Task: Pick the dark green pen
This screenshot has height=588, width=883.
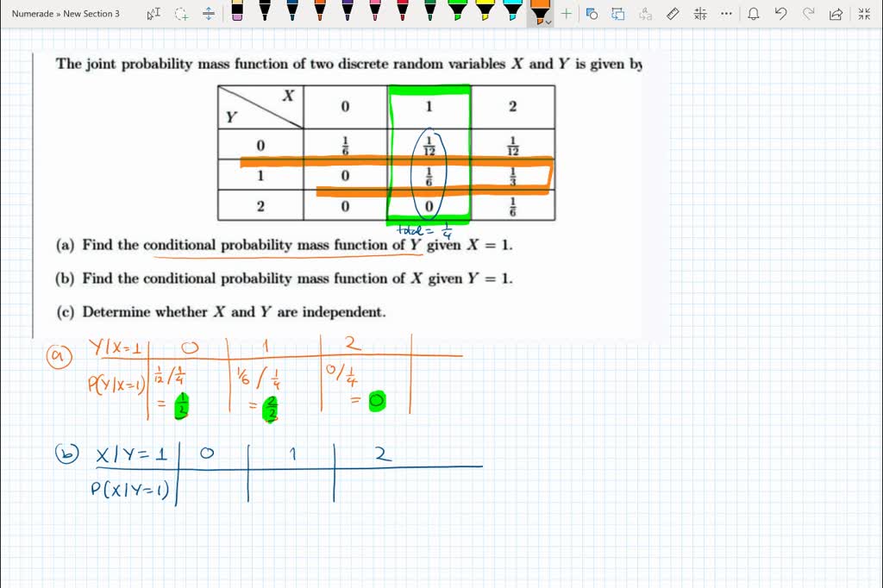Action: [430, 11]
